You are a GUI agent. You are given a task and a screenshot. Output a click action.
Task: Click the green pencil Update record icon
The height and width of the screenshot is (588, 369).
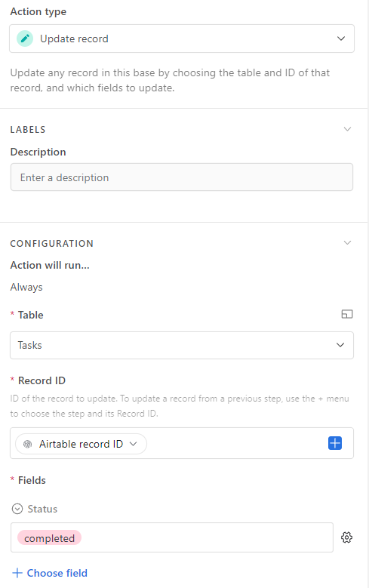point(25,38)
